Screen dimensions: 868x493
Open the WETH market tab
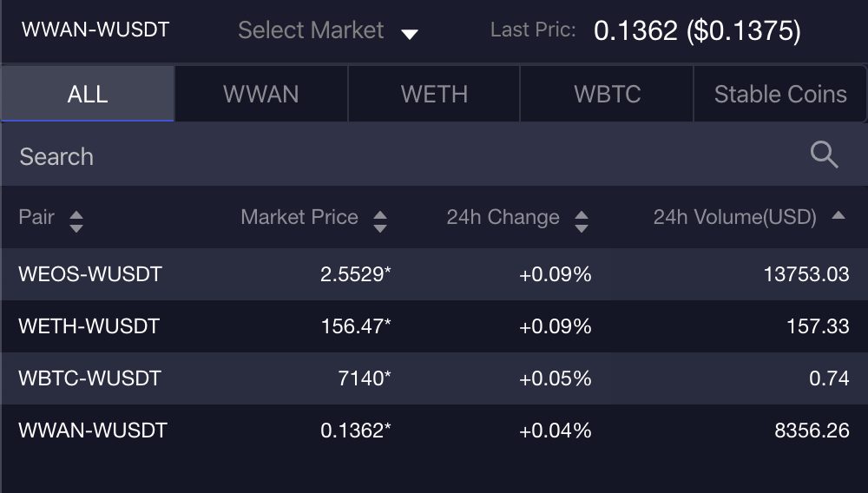(434, 94)
